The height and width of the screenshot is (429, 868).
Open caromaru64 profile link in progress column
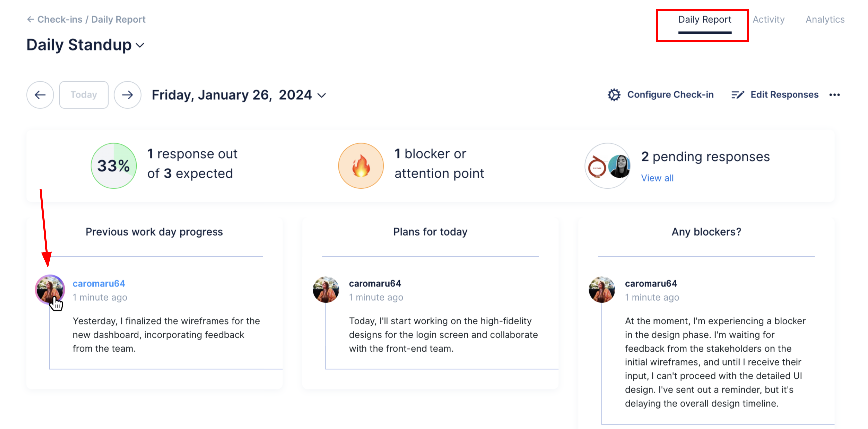[99, 283]
